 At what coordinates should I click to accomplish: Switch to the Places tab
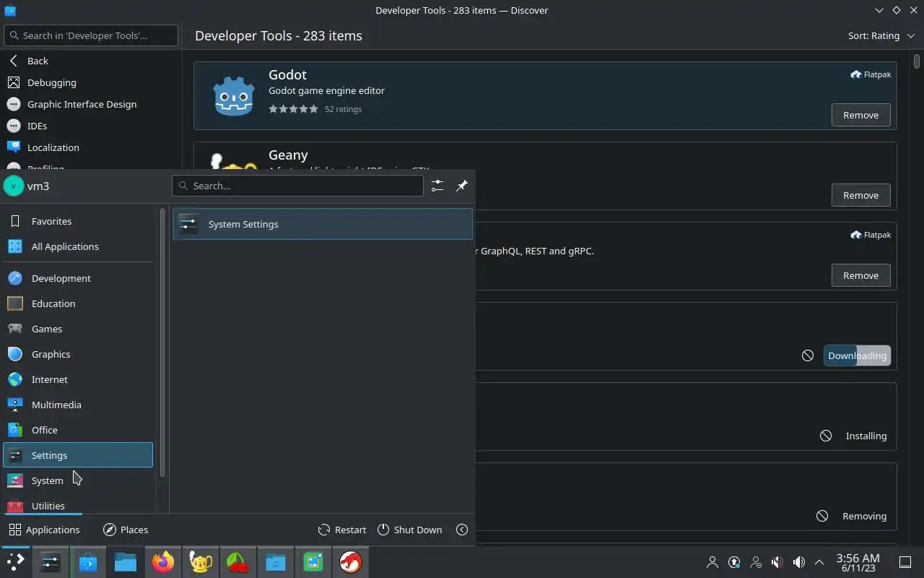click(x=126, y=530)
